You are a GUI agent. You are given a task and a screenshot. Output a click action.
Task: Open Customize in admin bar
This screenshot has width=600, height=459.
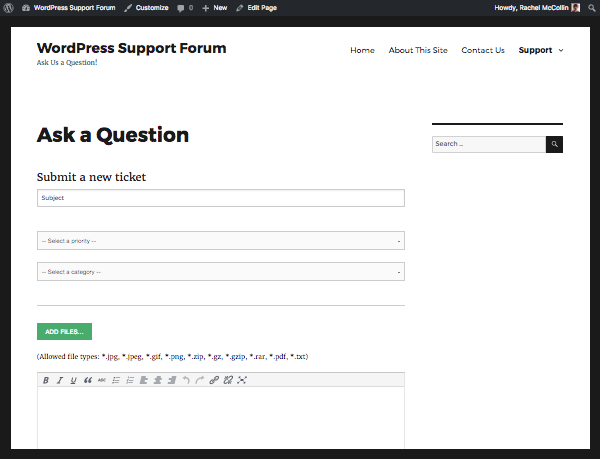point(147,8)
